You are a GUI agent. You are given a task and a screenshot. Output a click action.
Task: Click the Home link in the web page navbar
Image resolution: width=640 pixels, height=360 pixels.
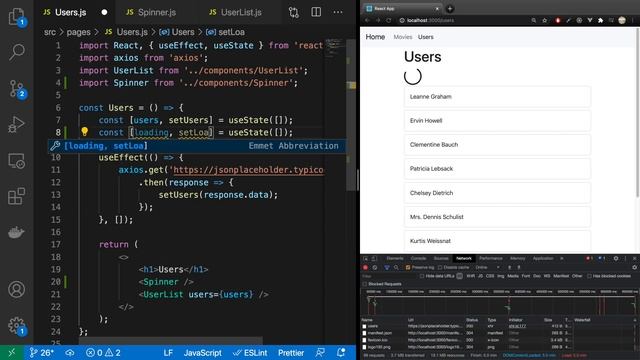375,37
